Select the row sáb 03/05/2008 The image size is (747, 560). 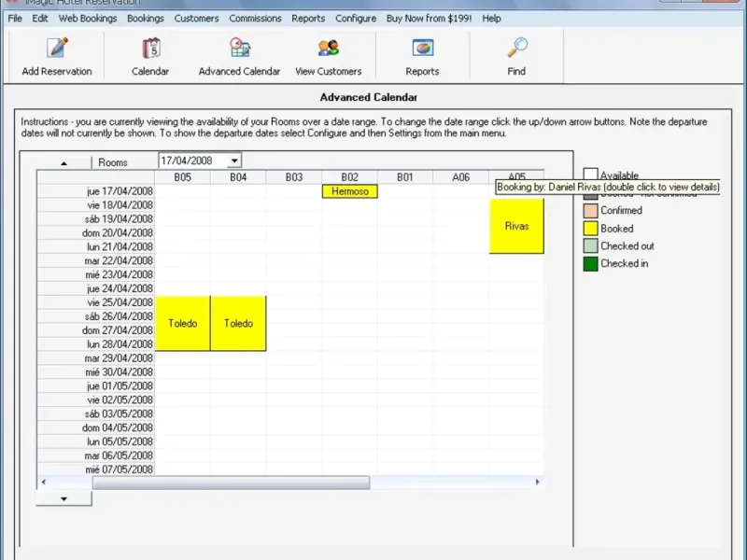pos(96,413)
